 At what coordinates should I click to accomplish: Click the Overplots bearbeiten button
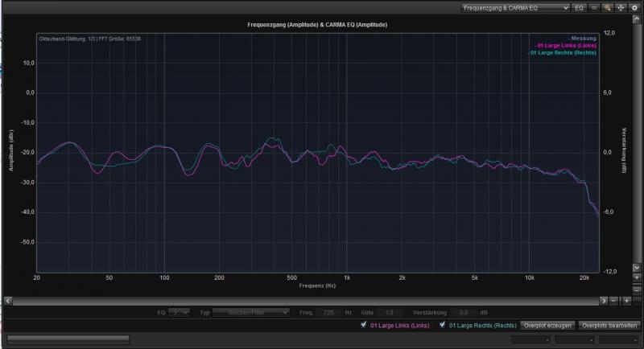click(x=608, y=326)
